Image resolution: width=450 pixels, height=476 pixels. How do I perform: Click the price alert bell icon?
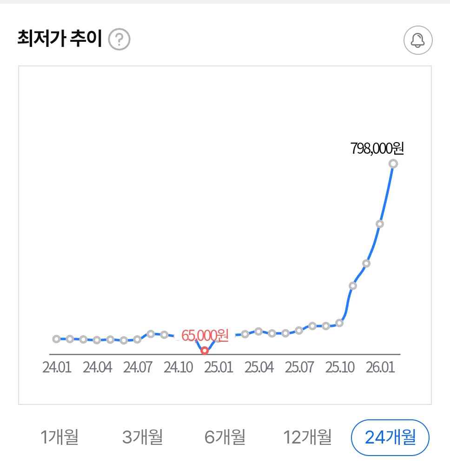point(417,40)
